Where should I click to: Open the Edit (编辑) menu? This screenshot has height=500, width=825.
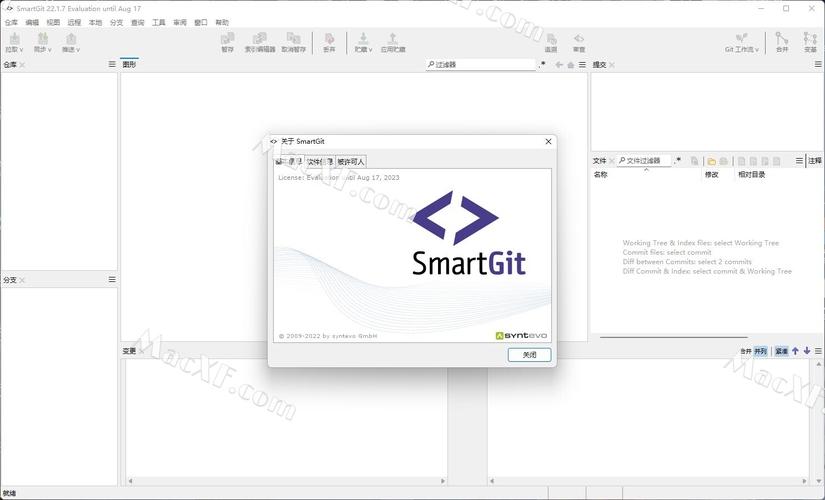32,23
